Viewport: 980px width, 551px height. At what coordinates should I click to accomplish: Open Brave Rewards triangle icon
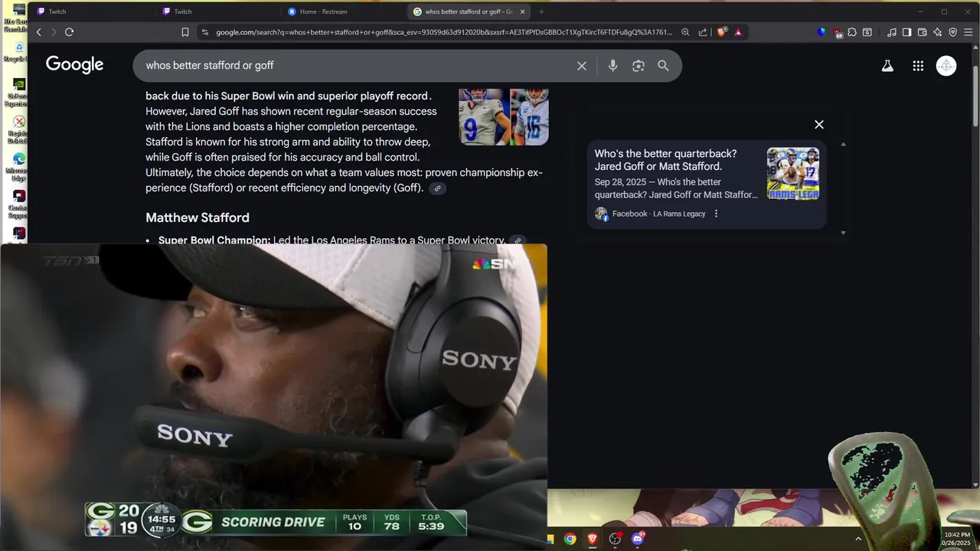coord(738,32)
